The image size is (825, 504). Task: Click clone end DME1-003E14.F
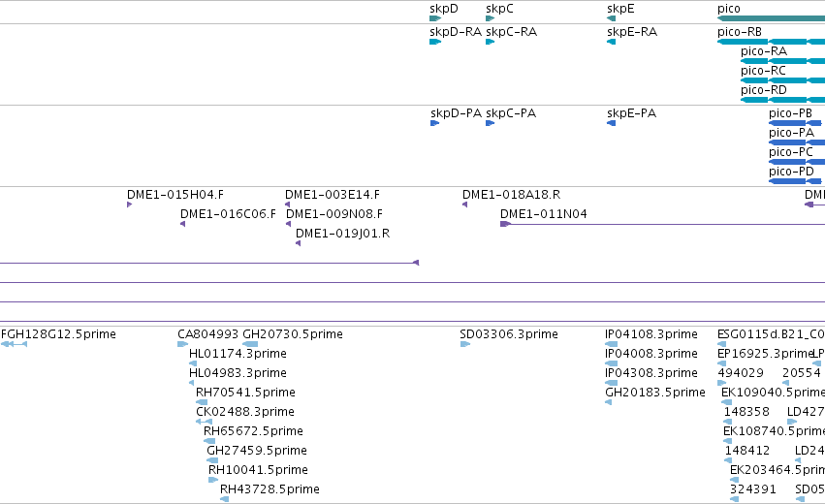[287, 205]
